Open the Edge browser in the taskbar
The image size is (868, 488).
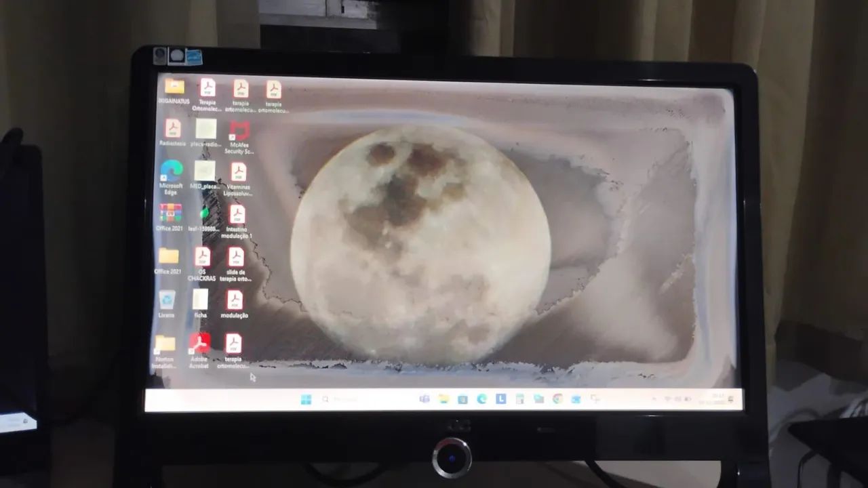(x=481, y=399)
